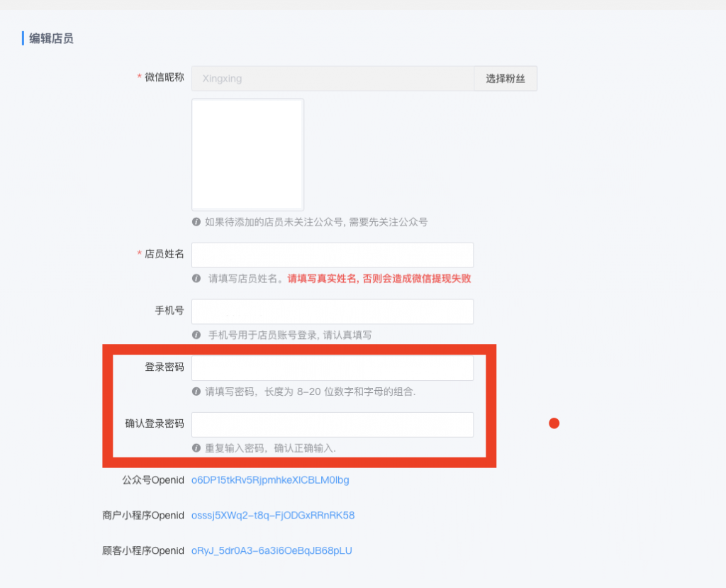
Task: Click the info icon under 手机号 field
Action: (196, 335)
